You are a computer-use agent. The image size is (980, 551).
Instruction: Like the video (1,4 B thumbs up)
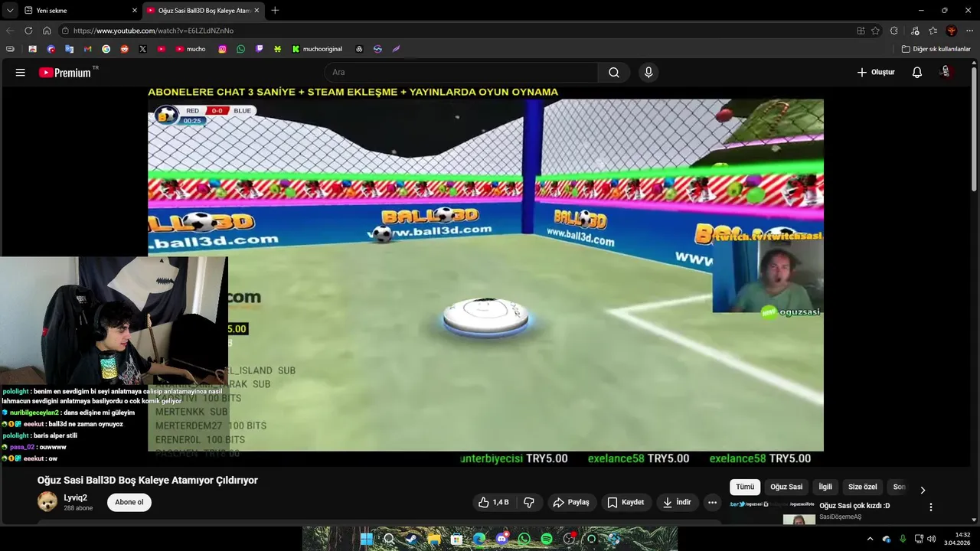click(x=493, y=503)
